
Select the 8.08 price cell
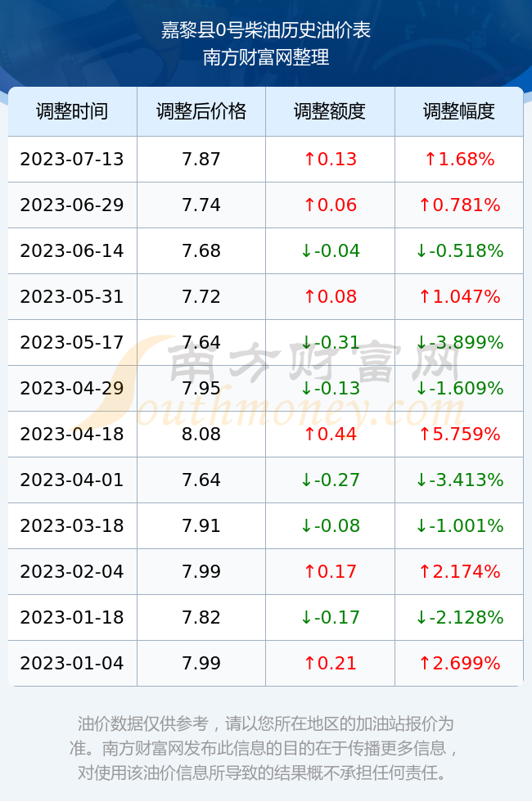[201, 434]
